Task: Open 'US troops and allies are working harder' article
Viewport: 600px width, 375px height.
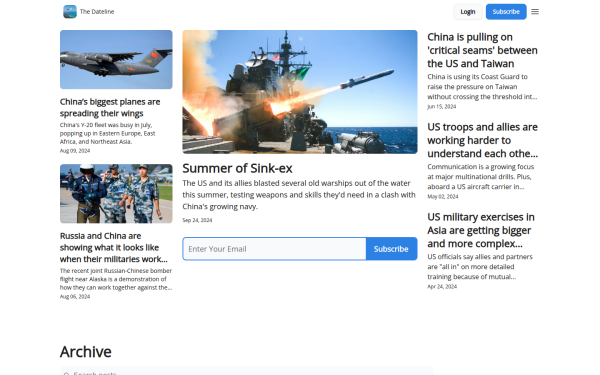Action: click(x=483, y=140)
